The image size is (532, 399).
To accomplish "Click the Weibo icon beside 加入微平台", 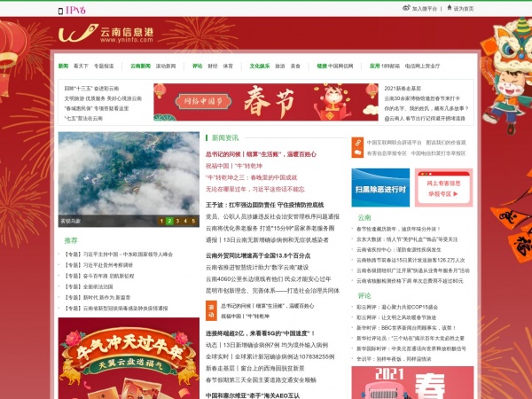I will (x=406, y=8).
